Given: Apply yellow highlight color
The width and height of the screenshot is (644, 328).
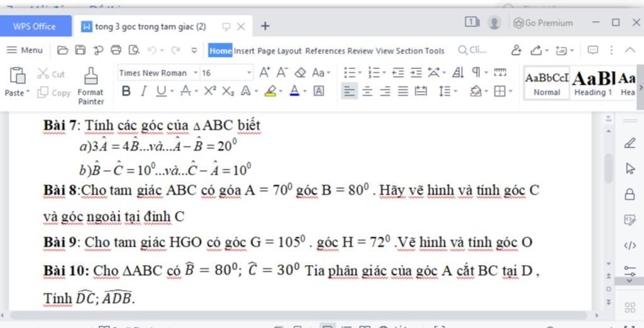Looking at the screenshot, I should coord(270,90).
